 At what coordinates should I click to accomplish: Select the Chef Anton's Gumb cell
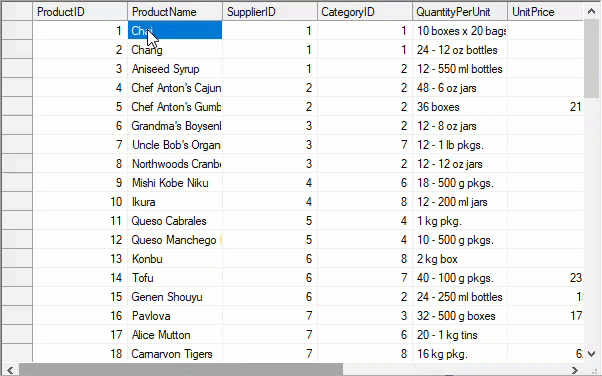(x=175, y=106)
